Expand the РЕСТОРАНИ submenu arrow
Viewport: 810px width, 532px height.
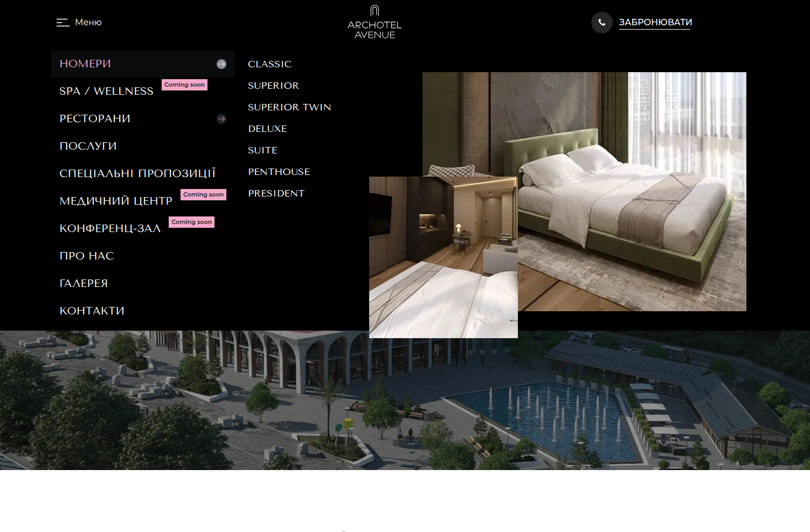[221, 119]
